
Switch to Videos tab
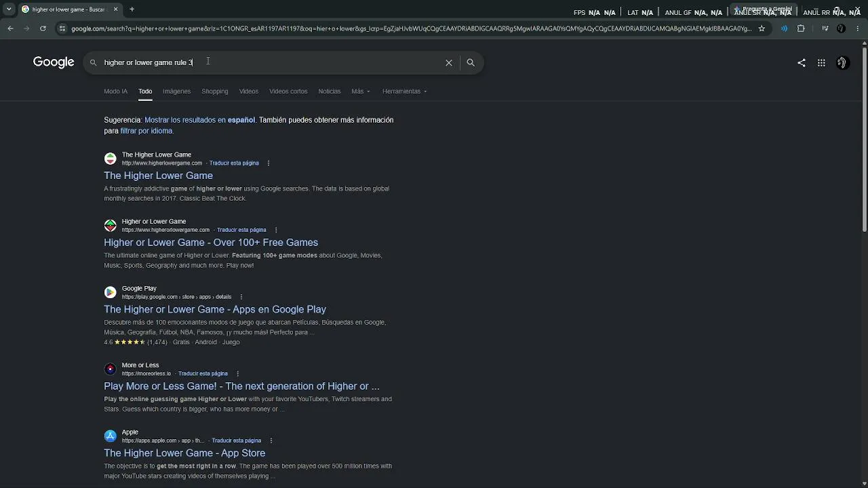coord(248,91)
